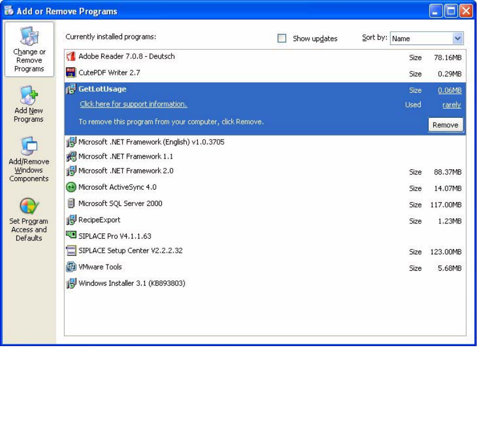Click the 14.07MB size value
The image size is (477, 448).
448,189
